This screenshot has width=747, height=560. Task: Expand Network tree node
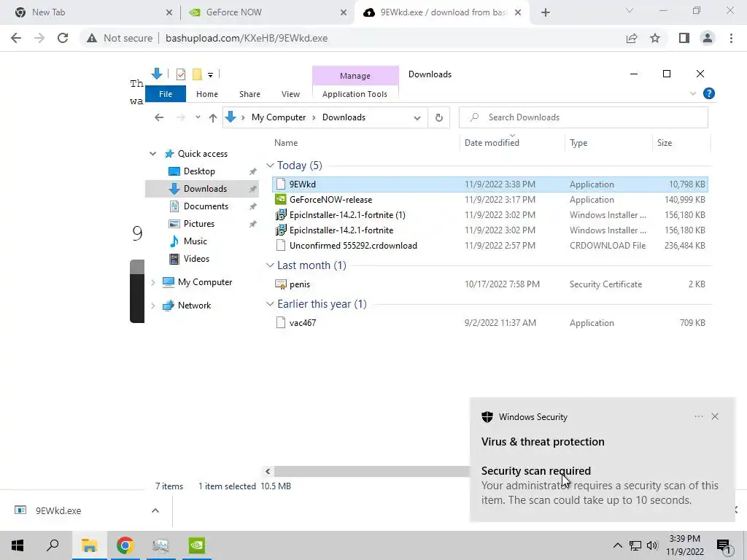click(x=153, y=306)
